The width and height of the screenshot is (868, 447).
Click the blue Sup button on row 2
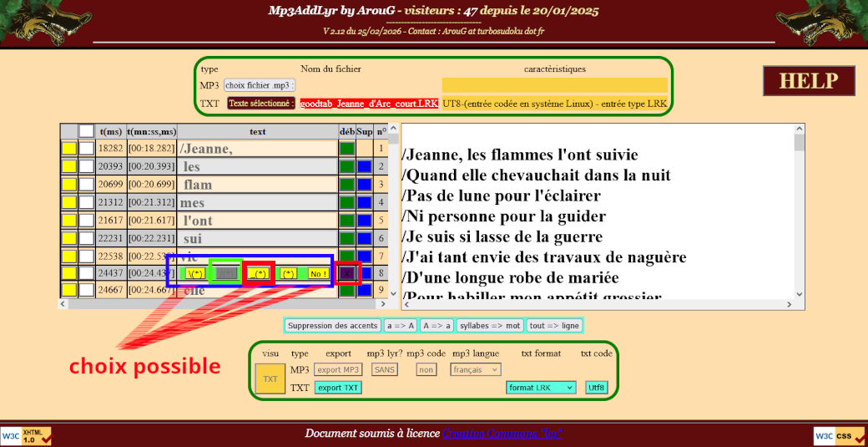tap(364, 167)
